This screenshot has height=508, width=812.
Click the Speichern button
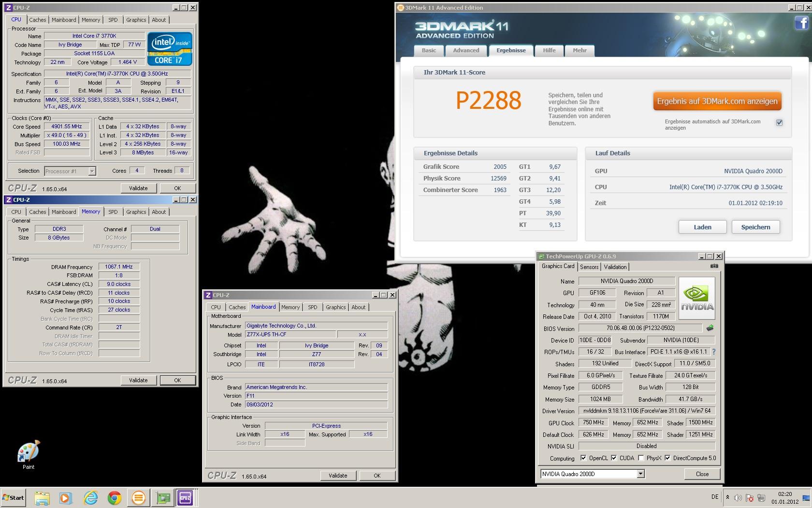point(755,227)
